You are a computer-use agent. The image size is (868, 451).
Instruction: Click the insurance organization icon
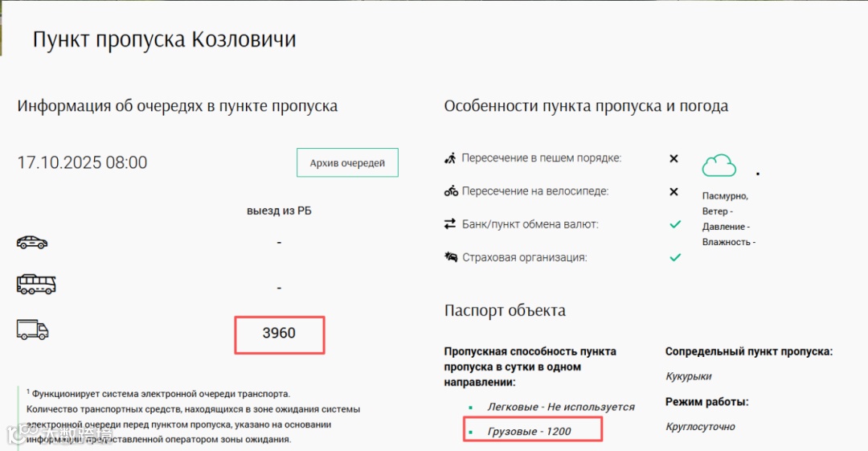451,257
